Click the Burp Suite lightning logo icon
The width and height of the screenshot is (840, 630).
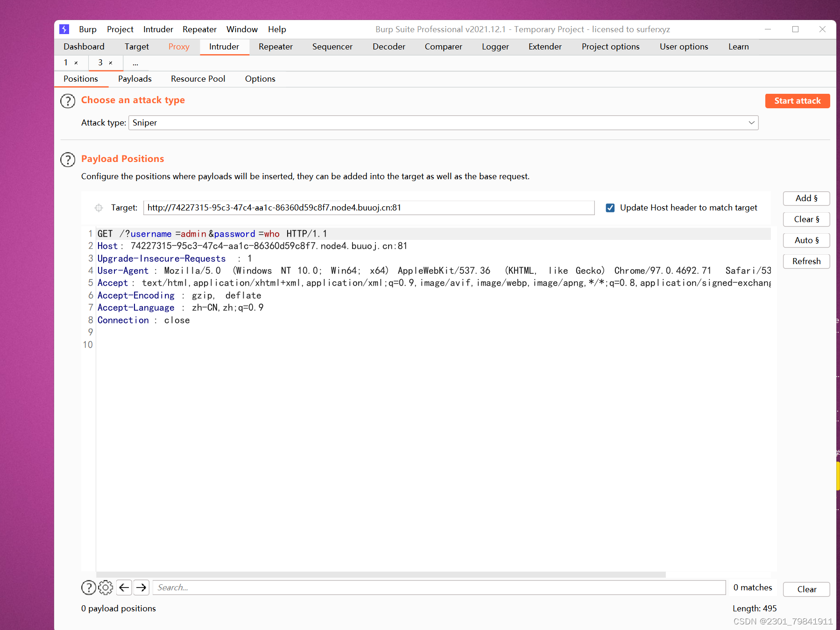pyautogui.click(x=64, y=29)
